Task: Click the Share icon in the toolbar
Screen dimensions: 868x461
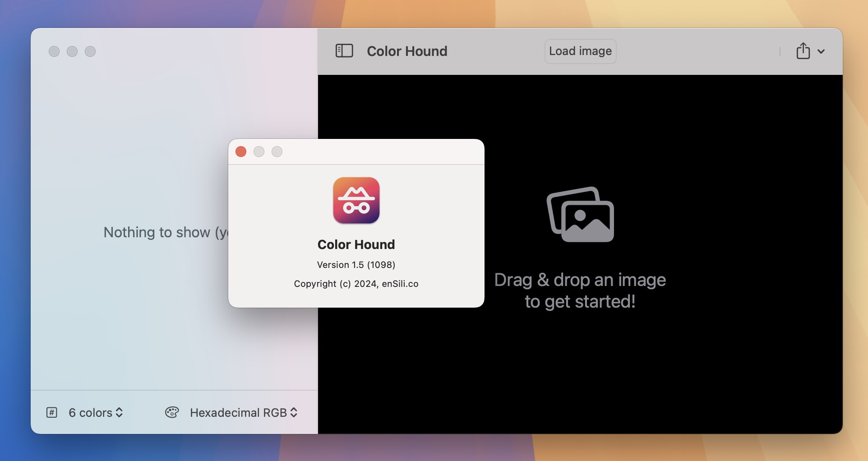Action: (x=803, y=51)
